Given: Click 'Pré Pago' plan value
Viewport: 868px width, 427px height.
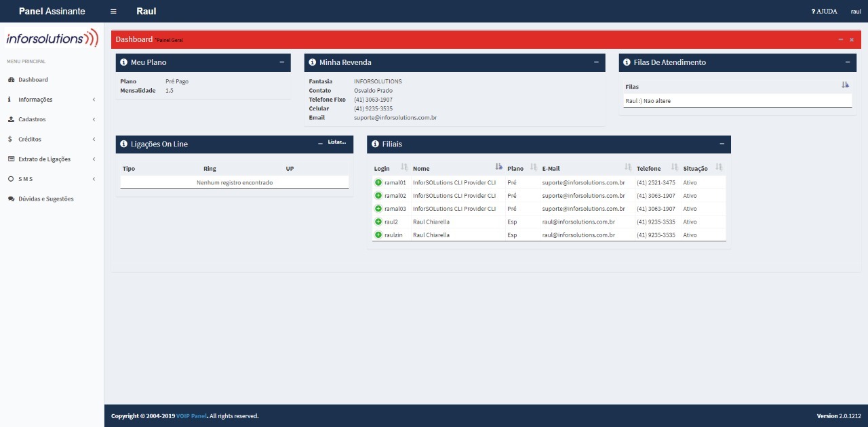Looking at the screenshot, I should point(177,81).
